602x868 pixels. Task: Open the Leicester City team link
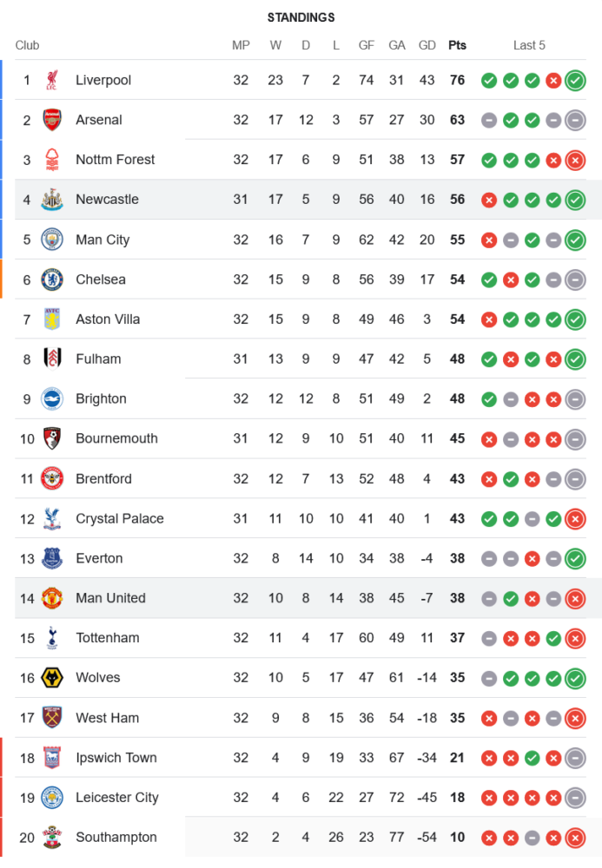117,798
